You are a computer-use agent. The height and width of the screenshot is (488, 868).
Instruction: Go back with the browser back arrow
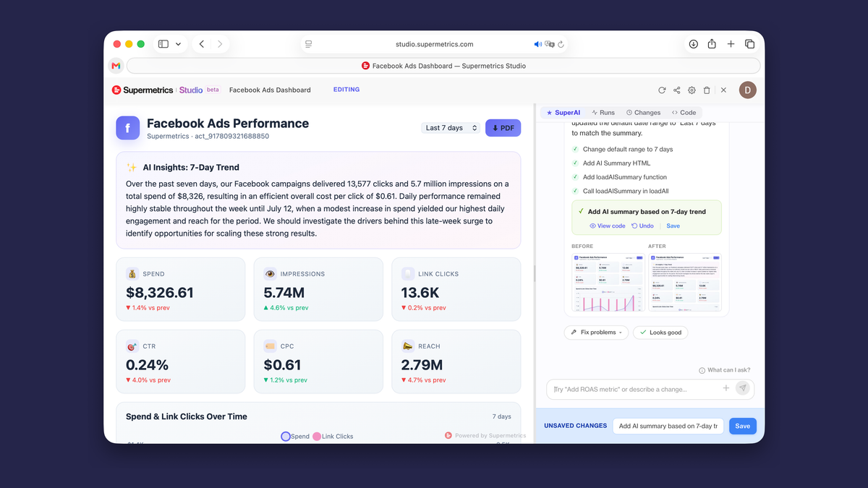pyautogui.click(x=202, y=44)
